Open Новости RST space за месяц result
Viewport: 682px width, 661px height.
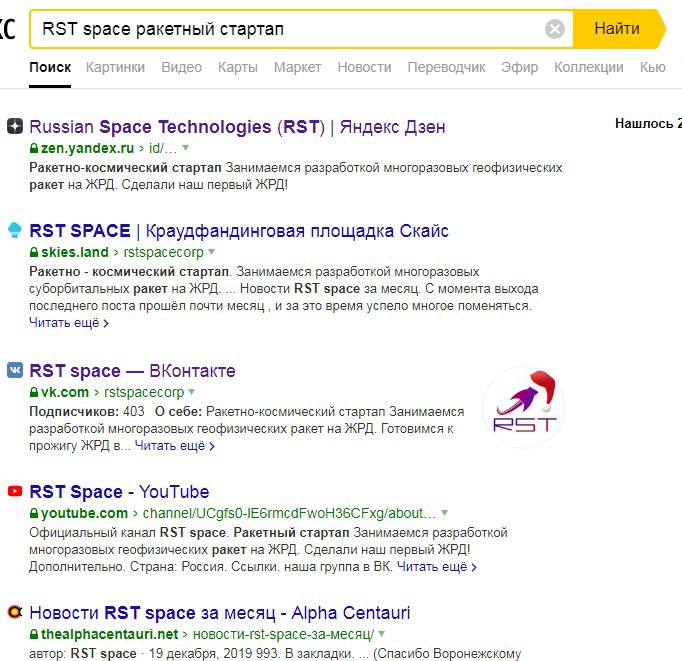click(220, 613)
